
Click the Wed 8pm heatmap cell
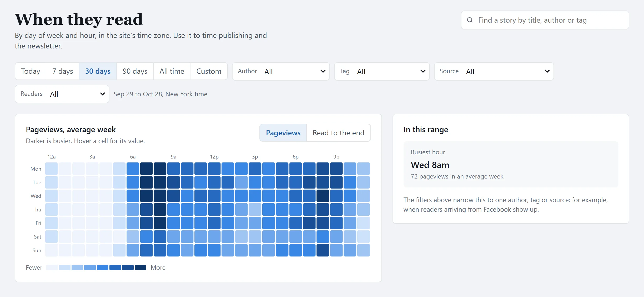323,196
